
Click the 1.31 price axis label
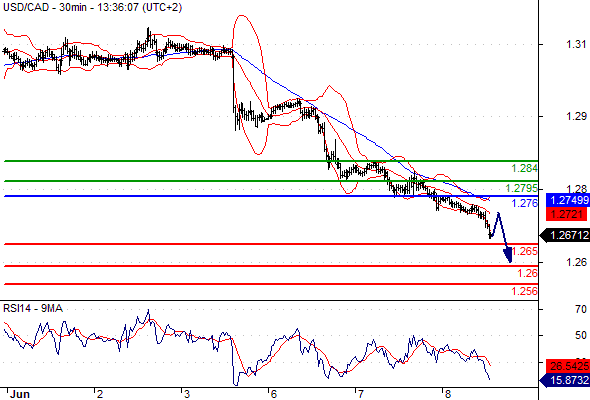click(576, 44)
